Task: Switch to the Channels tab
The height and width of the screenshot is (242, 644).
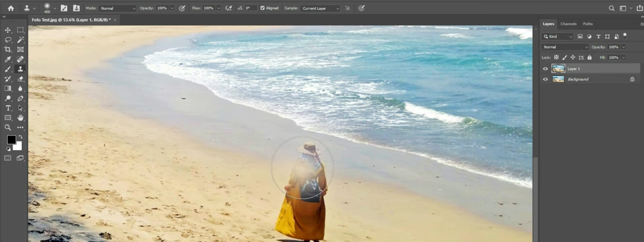Action: point(568,24)
